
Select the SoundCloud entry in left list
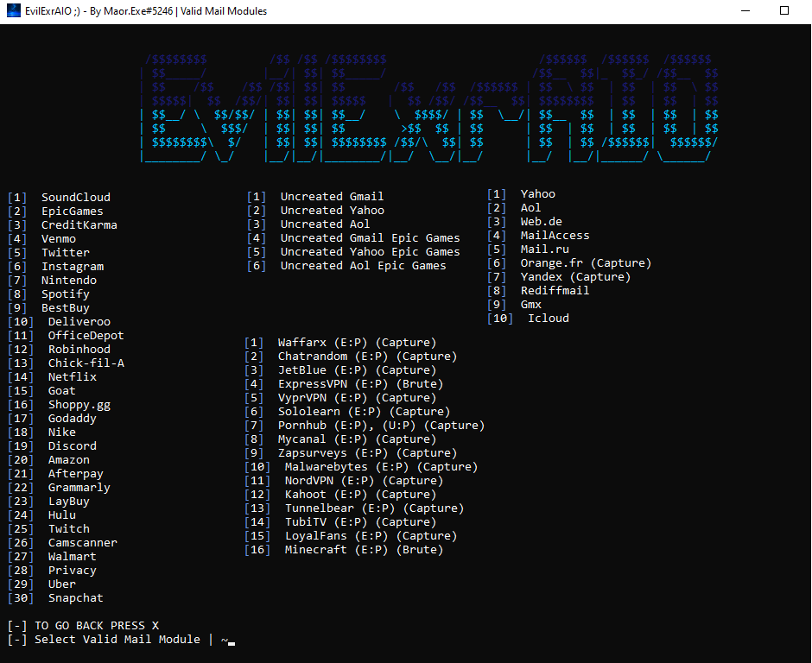[75, 197]
